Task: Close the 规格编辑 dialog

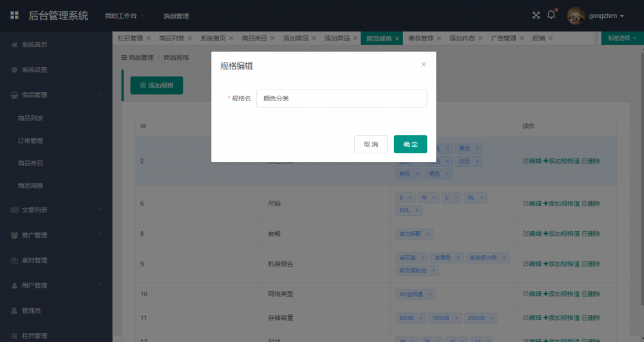Action: coord(424,64)
